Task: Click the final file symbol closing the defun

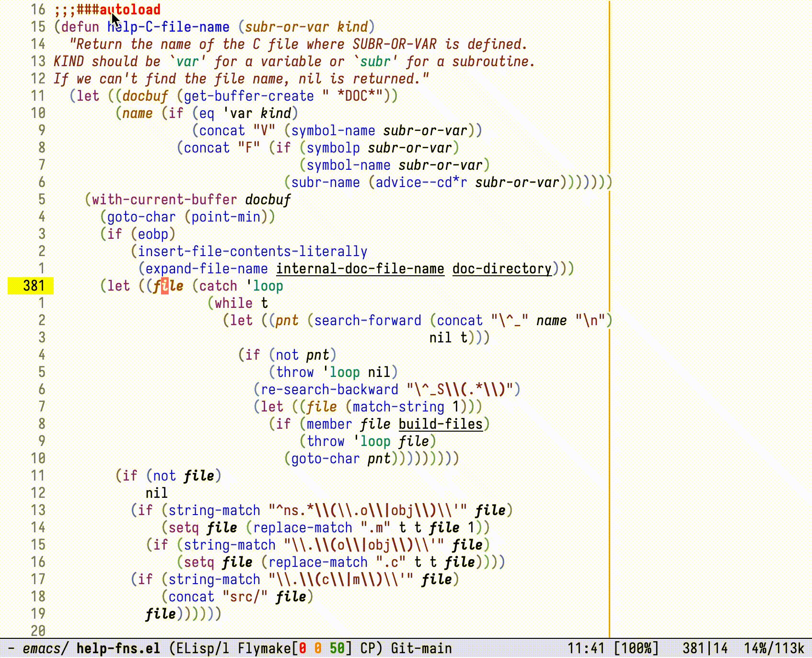Action: tap(161, 614)
